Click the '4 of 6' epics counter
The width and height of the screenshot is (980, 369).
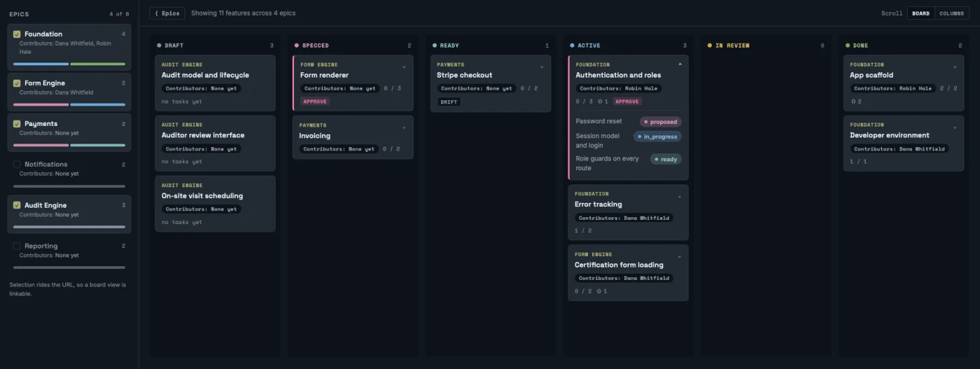119,14
